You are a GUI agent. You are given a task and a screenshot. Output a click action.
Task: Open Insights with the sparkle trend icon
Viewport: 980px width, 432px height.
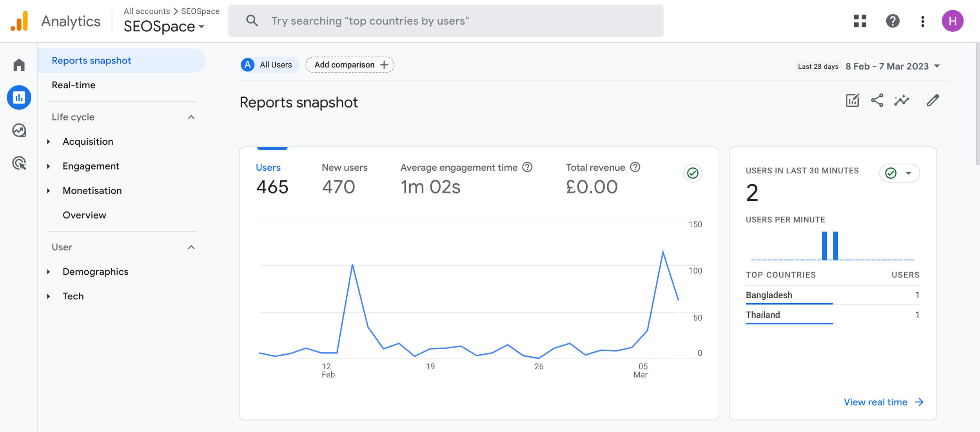[x=902, y=100]
